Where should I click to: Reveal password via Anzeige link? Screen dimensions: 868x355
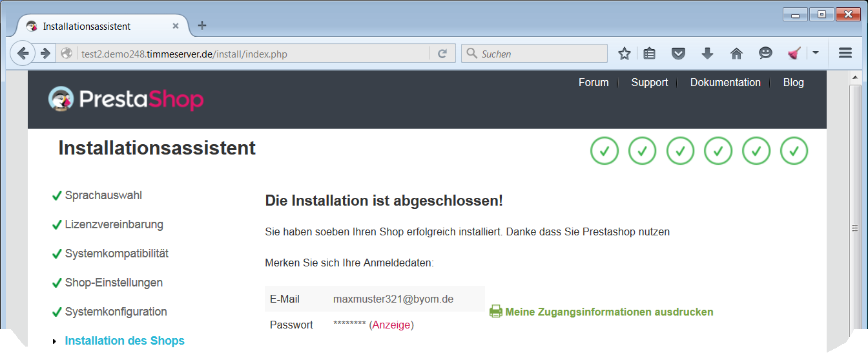click(x=391, y=325)
